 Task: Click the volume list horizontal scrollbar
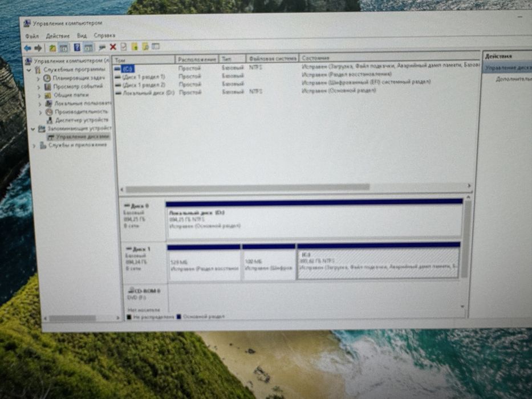tap(295, 187)
